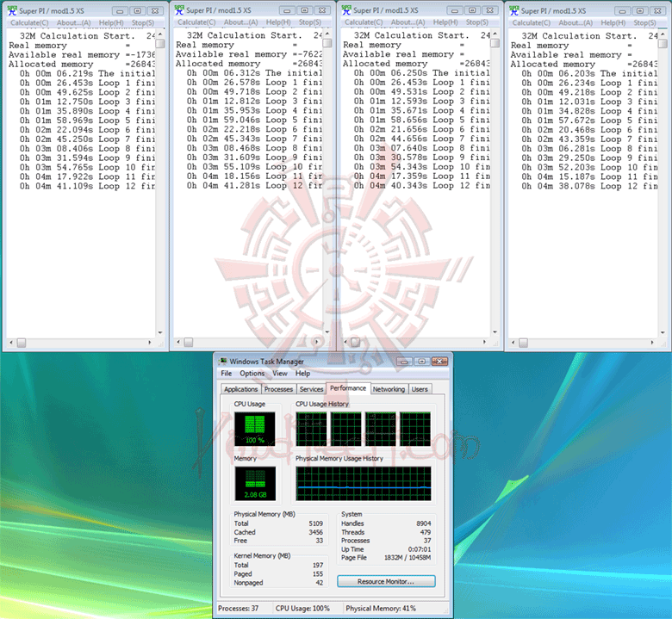The height and width of the screenshot is (619, 672).
Task: Open Task Manager View menu
Action: tap(280, 374)
